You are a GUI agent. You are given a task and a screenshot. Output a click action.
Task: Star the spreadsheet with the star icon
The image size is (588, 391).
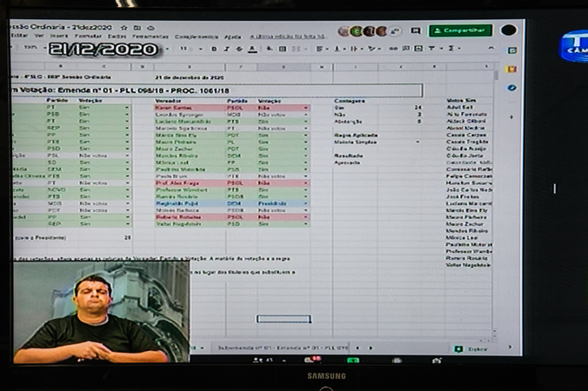click(x=124, y=28)
